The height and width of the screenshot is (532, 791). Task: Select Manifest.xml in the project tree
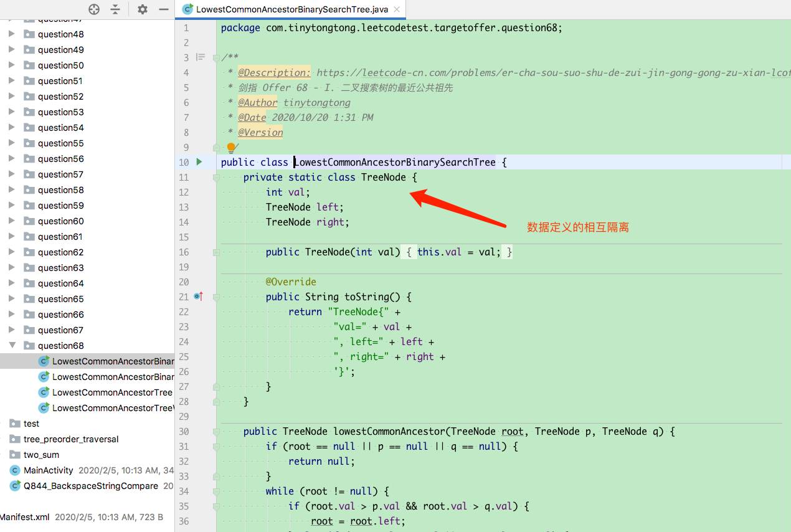[x=24, y=517]
